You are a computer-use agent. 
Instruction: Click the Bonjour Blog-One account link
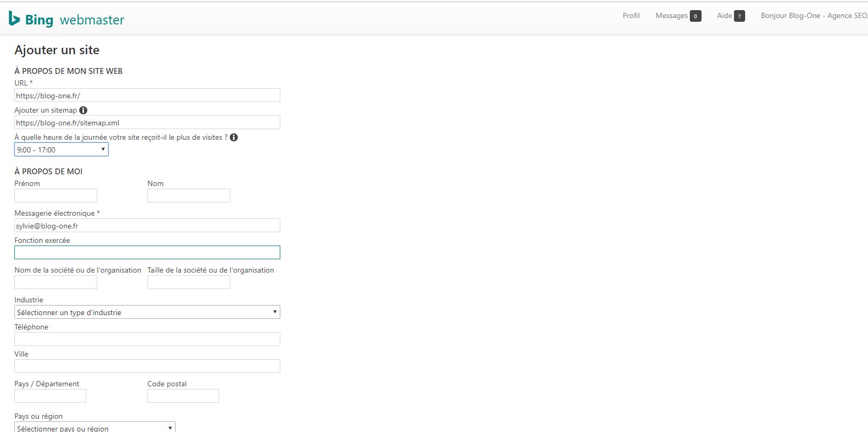[x=813, y=15]
